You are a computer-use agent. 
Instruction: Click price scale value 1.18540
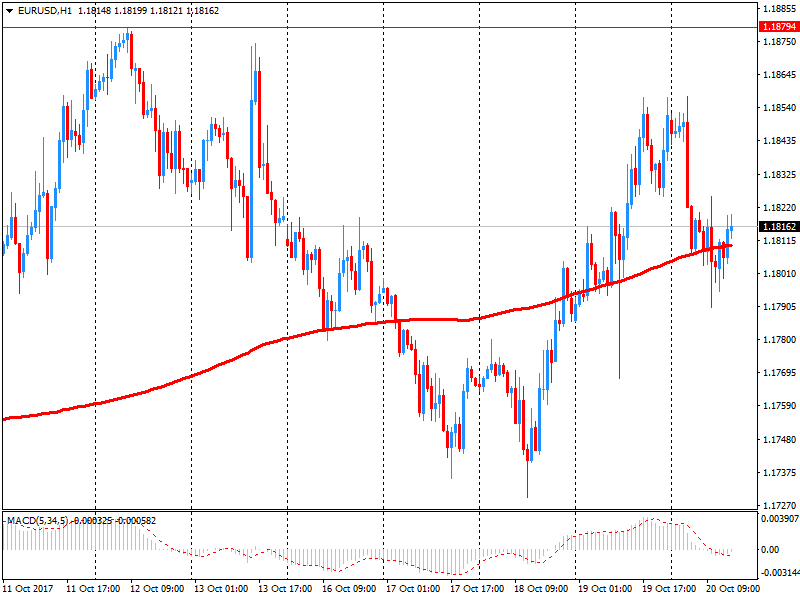[x=779, y=108]
